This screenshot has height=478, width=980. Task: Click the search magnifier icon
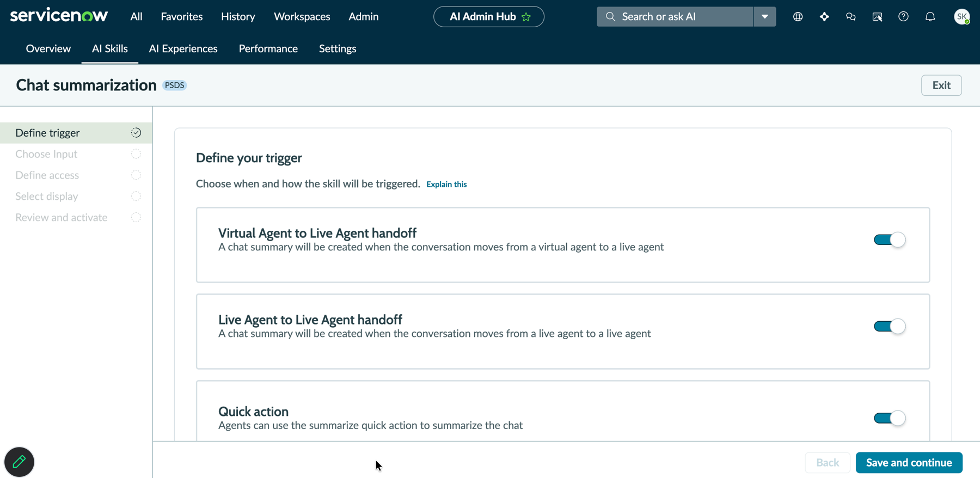point(610,17)
